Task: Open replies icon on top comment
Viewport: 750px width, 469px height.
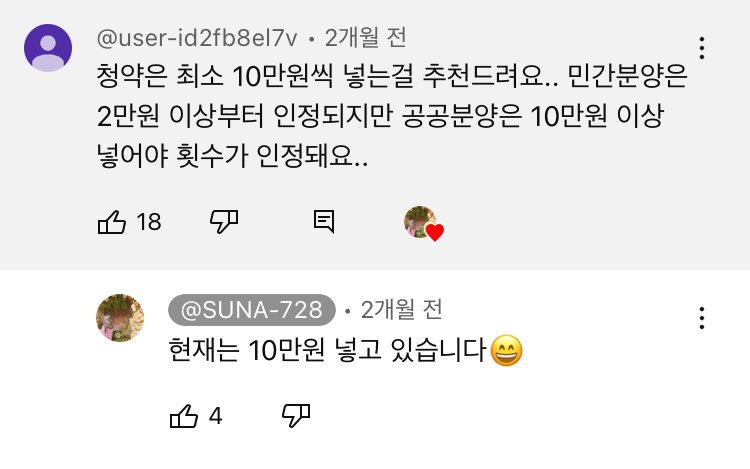Action: [323, 222]
